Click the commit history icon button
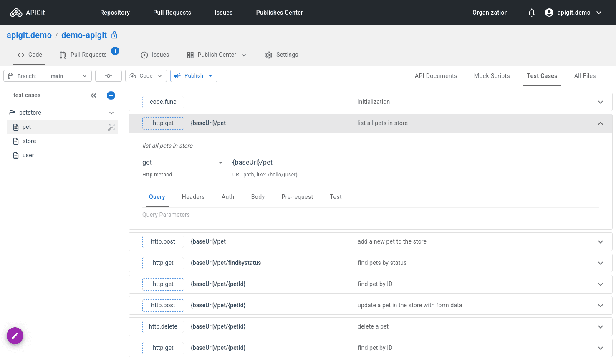 tap(109, 76)
